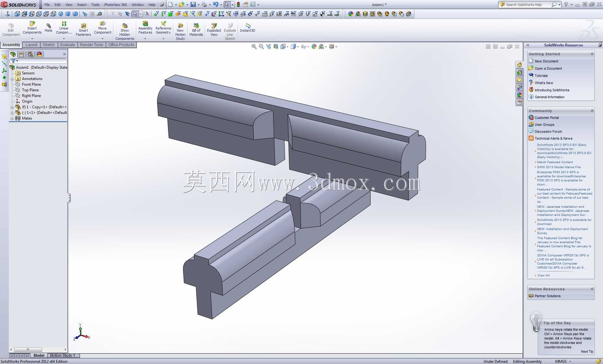This screenshot has height=364, width=603.
Task: Click the MMGS unit system in status bar
Action: tap(561, 361)
